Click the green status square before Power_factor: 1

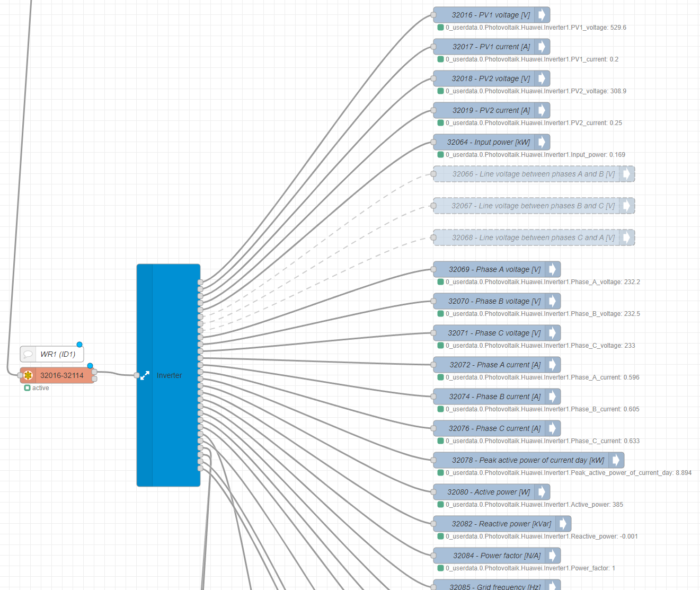coord(440,568)
